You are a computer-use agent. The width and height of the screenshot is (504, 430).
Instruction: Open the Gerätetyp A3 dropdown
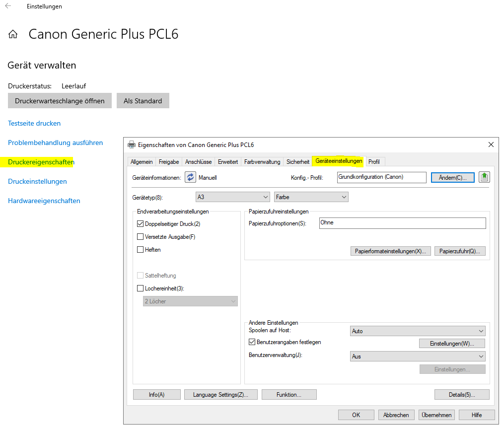232,197
